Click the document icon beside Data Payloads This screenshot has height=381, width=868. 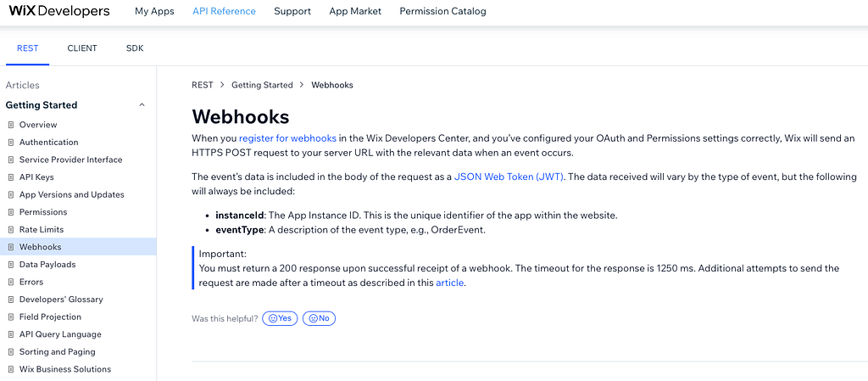[11, 265]
